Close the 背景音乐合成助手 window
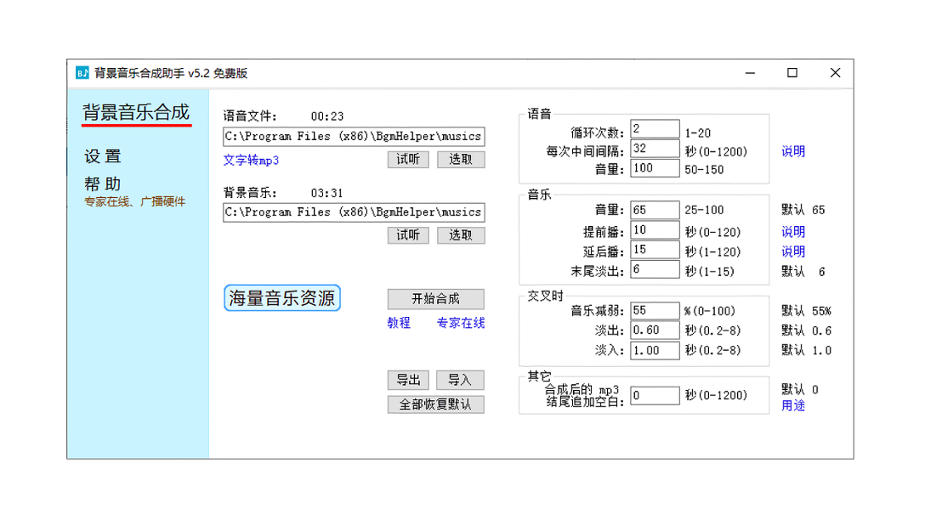Image resolution: width=925 pixels, height=520 pixels. click(835, 73)
